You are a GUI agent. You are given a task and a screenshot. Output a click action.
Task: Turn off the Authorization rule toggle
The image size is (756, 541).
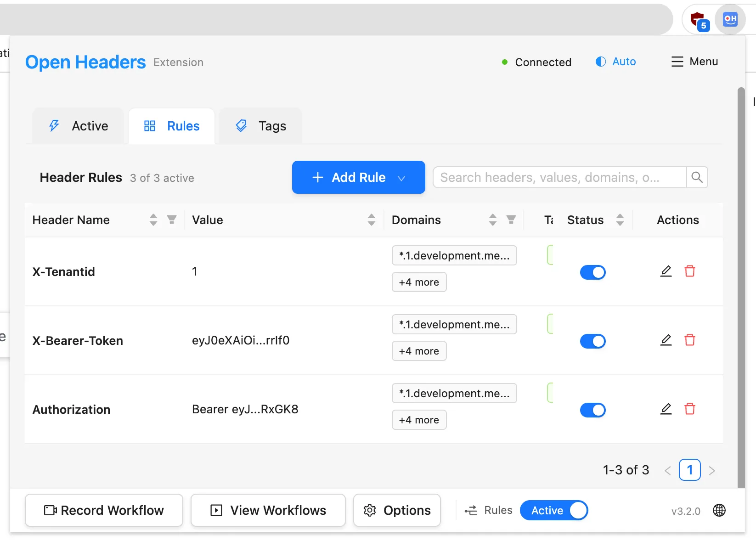[593, 410]
